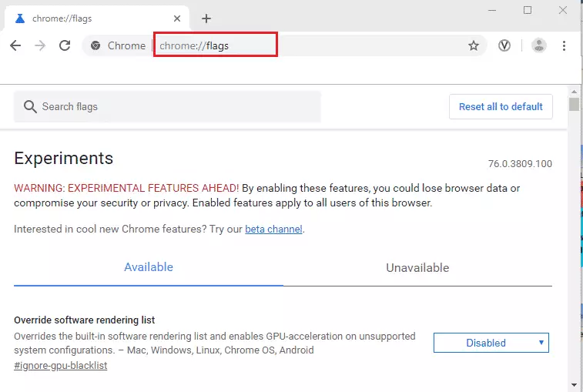
Task: Click Reset all to default
Action: click(501, 107)
